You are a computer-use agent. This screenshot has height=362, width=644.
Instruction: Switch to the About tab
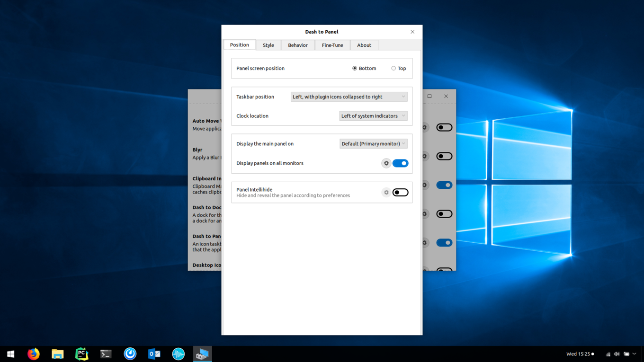(364, 45)
